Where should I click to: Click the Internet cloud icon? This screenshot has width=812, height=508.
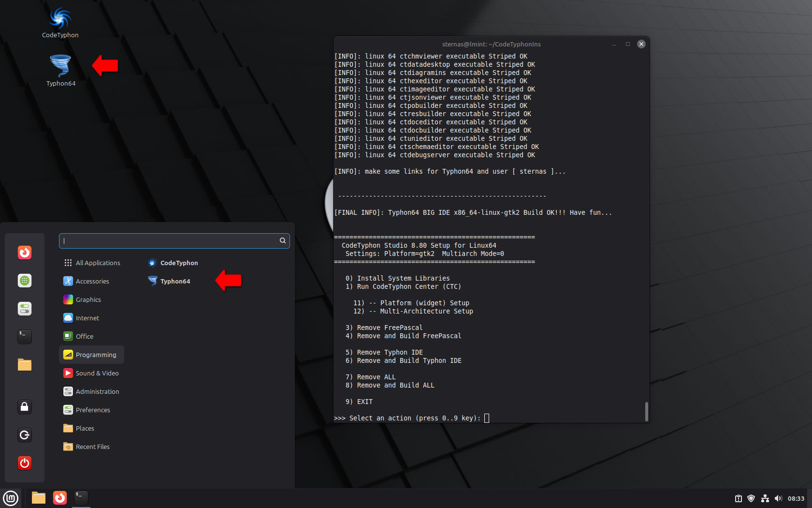(x=68, y=318)
